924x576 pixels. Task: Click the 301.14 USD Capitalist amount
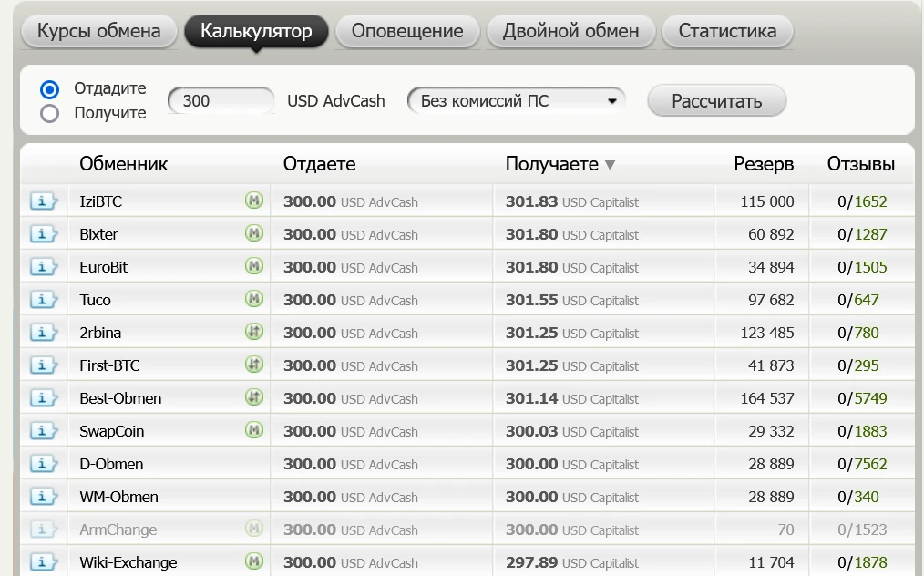coord(572,398)
